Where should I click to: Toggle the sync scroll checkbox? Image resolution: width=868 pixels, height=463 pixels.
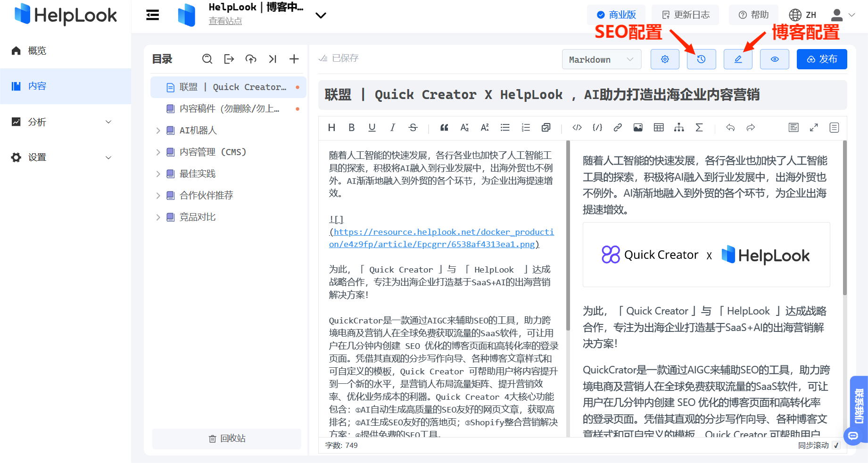(x=836, y=445)
